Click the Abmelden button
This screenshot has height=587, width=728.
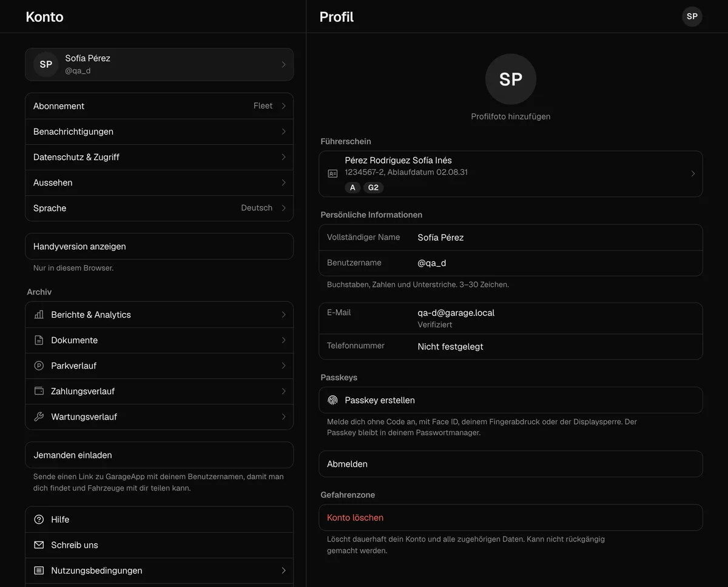511,464
